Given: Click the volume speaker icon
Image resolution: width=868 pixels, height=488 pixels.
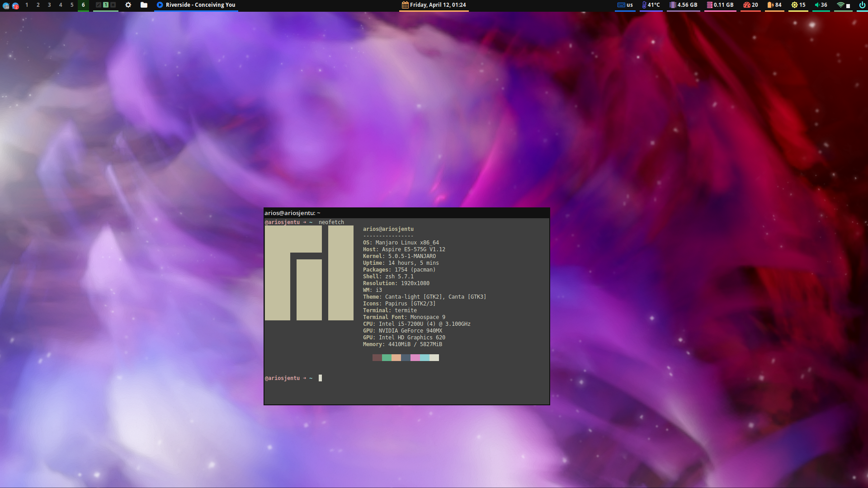Looking at the screenshot, I should tap(817, 5).
